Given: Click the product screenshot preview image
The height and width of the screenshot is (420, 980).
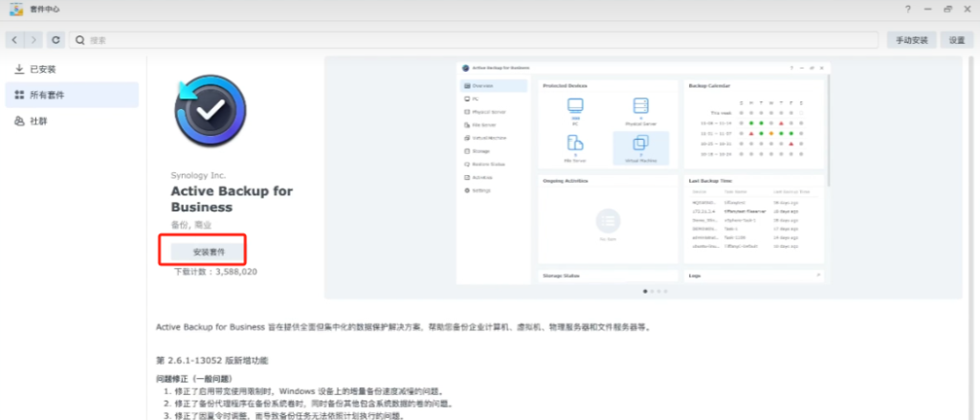Looking at the screenshot, I should click(642, 172).
